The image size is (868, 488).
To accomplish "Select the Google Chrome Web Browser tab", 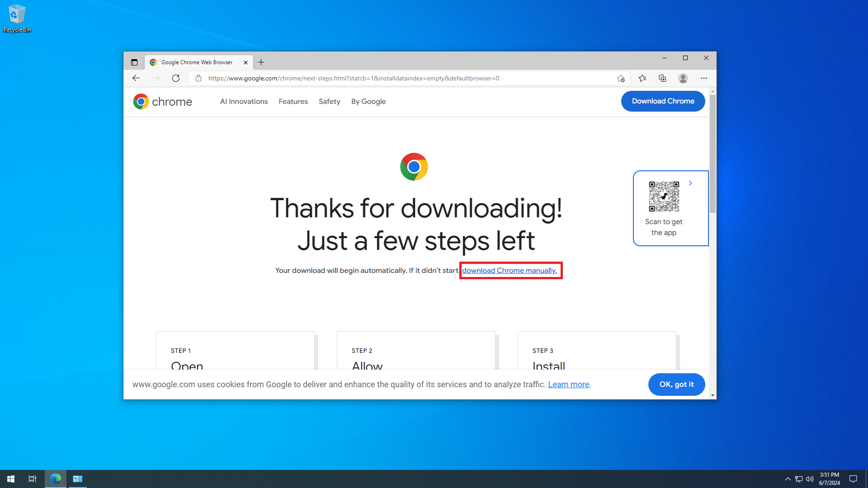I will coord(199,62).
